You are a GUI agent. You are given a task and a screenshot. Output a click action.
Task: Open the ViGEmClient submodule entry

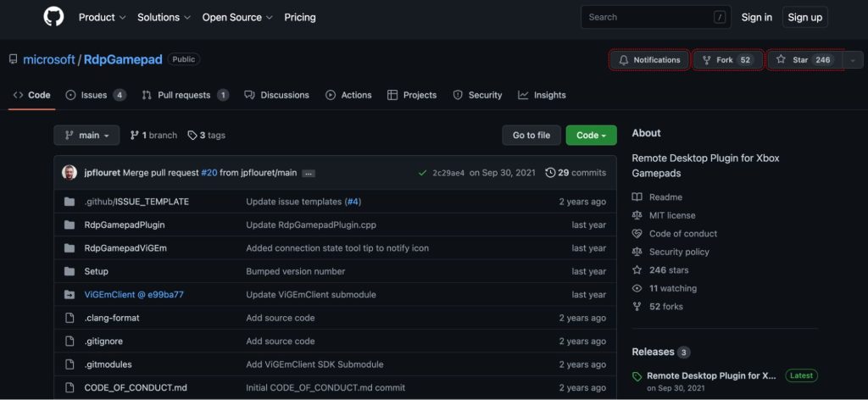(134, 295)
